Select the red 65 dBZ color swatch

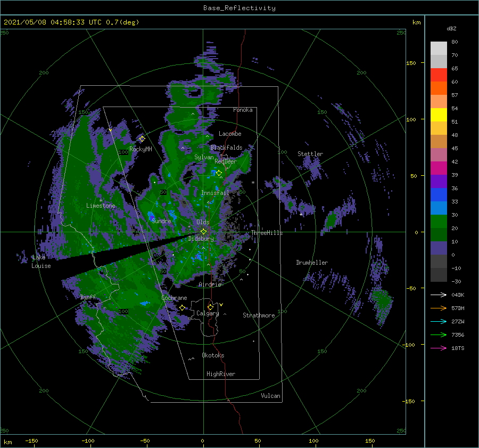(x=439, y=75)
